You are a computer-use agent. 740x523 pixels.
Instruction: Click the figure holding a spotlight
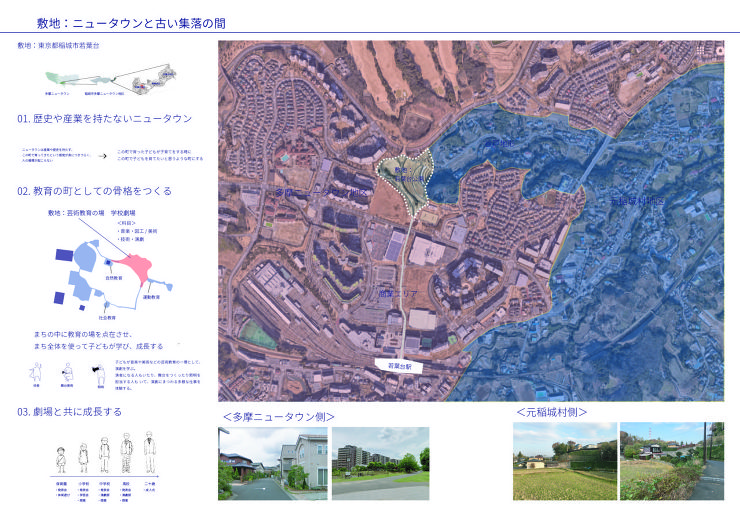pyautogui.click(x=99, y=374)
